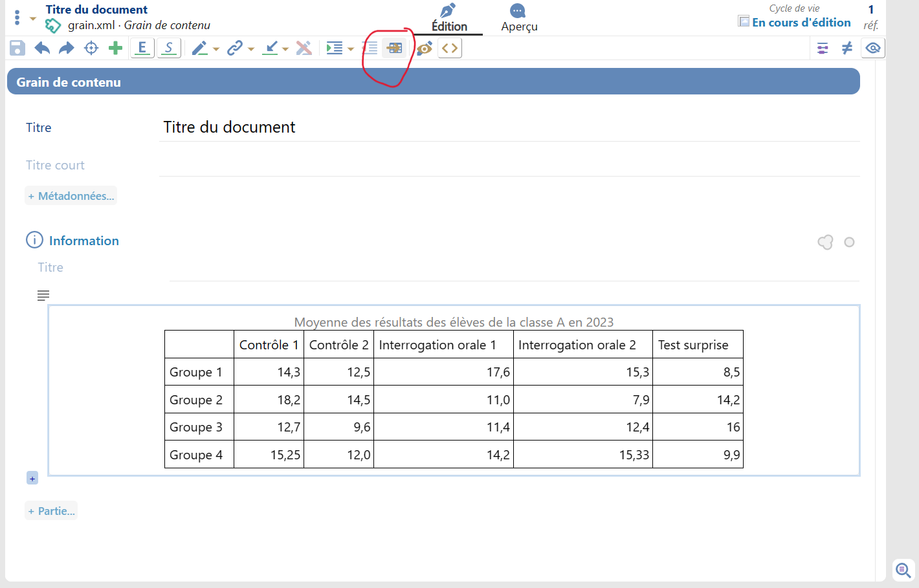Apply the E emphasis style
This screenshot has width=919, height=588.
coord(142,48)
